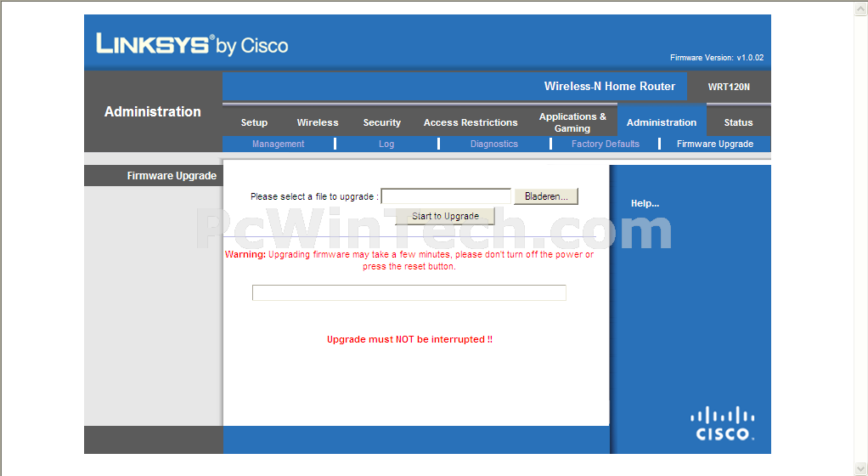Click the red Warning message text
The width and height of the screenshot is (868, 476).
tap(409, 260)
